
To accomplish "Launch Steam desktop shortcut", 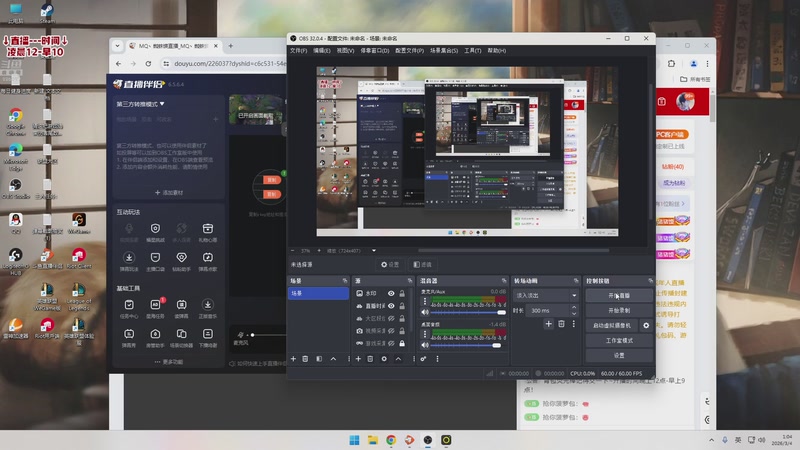I will coord(47,13).
